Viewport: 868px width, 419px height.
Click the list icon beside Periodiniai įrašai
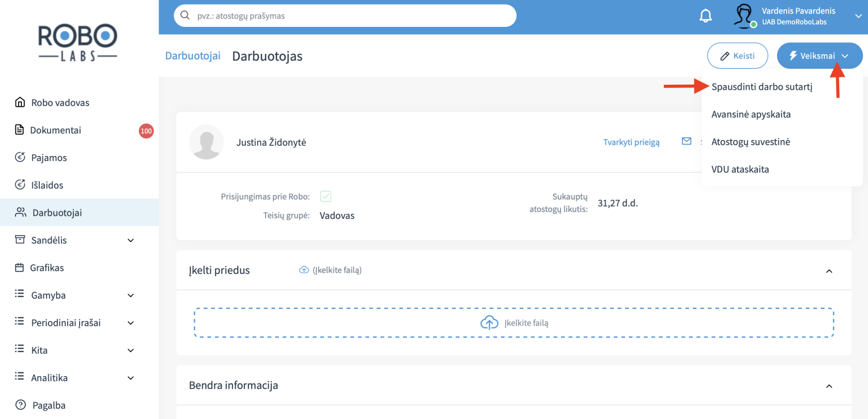20,321
